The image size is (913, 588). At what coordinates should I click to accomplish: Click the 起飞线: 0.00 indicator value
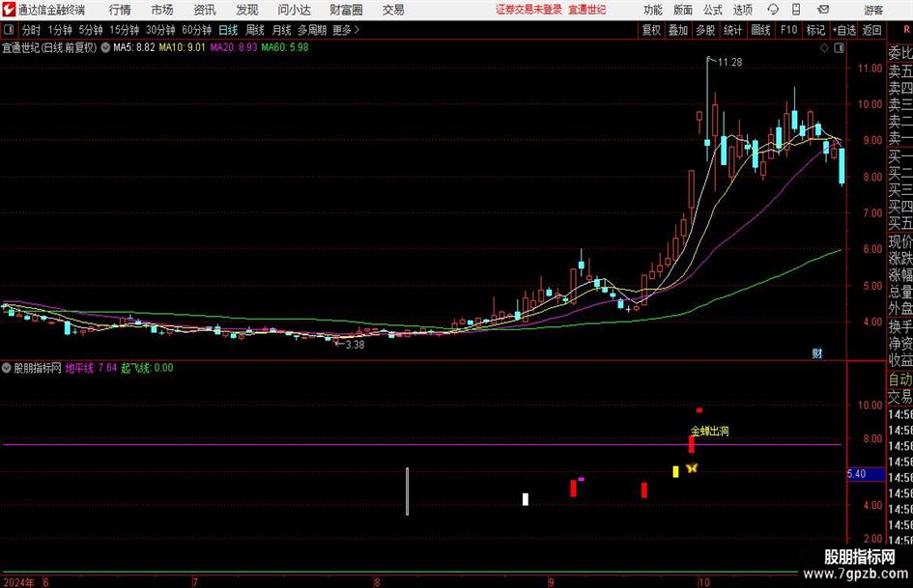pos(147,368)
